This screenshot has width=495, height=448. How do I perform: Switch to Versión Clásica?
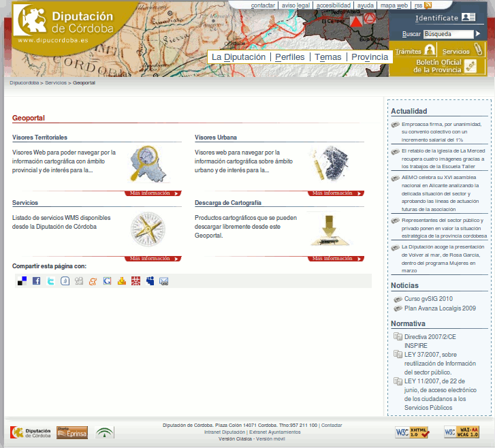235,439
